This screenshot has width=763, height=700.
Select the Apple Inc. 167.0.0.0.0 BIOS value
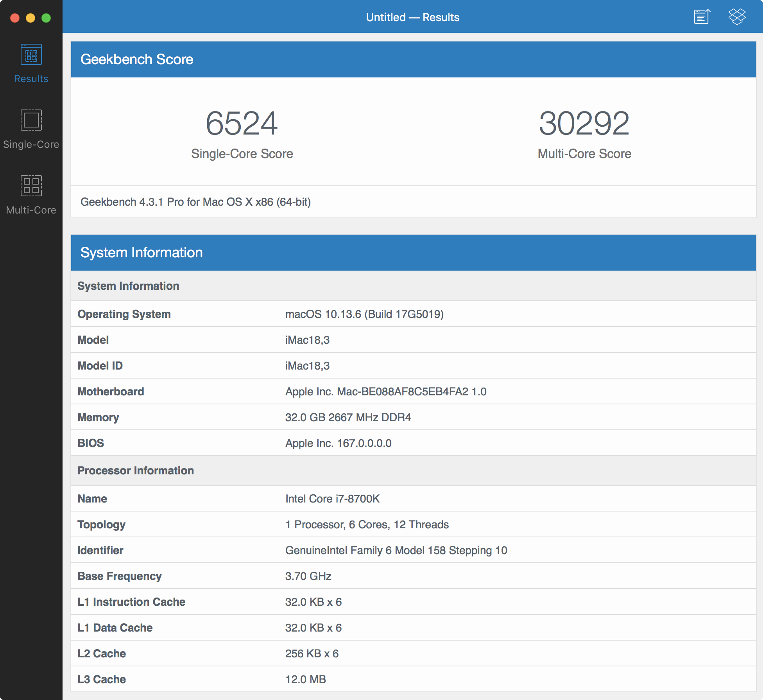(x=338, y=443)
